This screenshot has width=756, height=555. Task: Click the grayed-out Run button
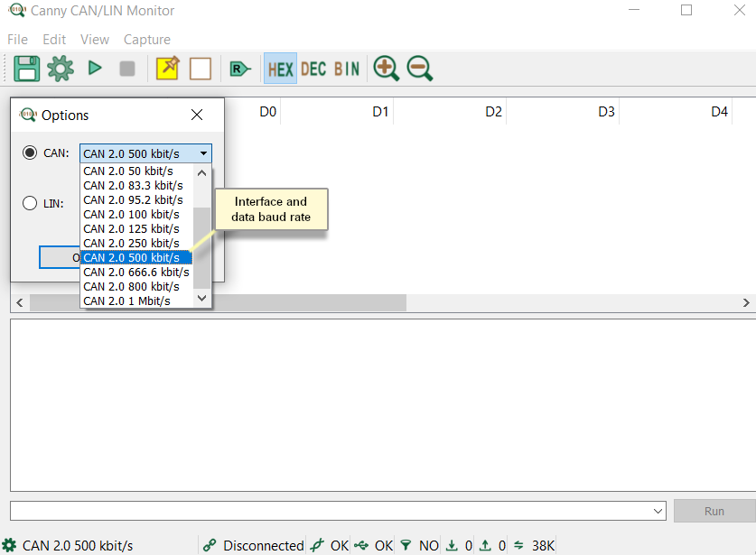pos(714,511)
